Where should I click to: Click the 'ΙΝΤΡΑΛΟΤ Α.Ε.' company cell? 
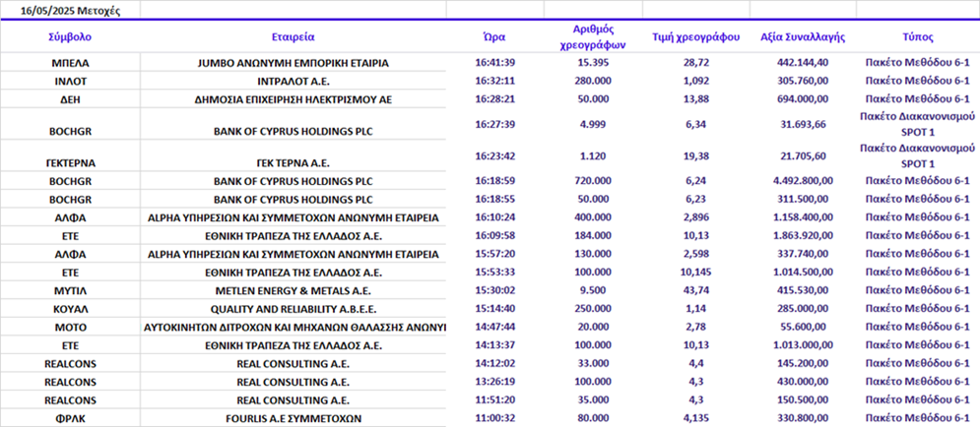point(294,81)
